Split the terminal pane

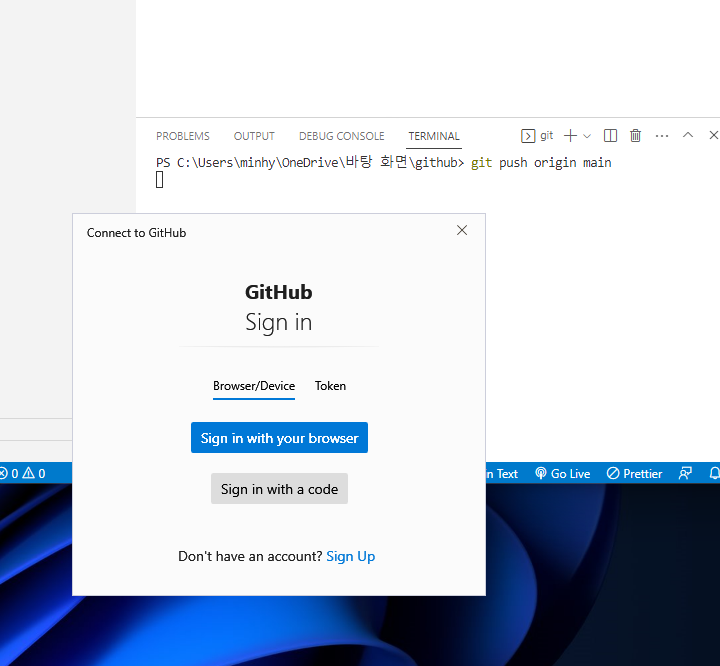(x=610, y=135)
